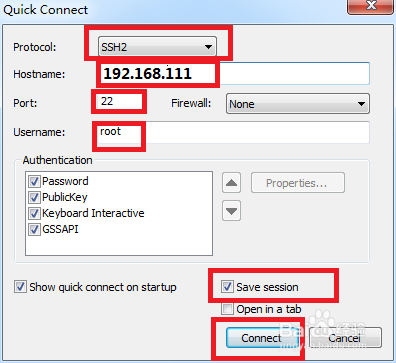
Task: Click the Connect button
Action: 262,338
